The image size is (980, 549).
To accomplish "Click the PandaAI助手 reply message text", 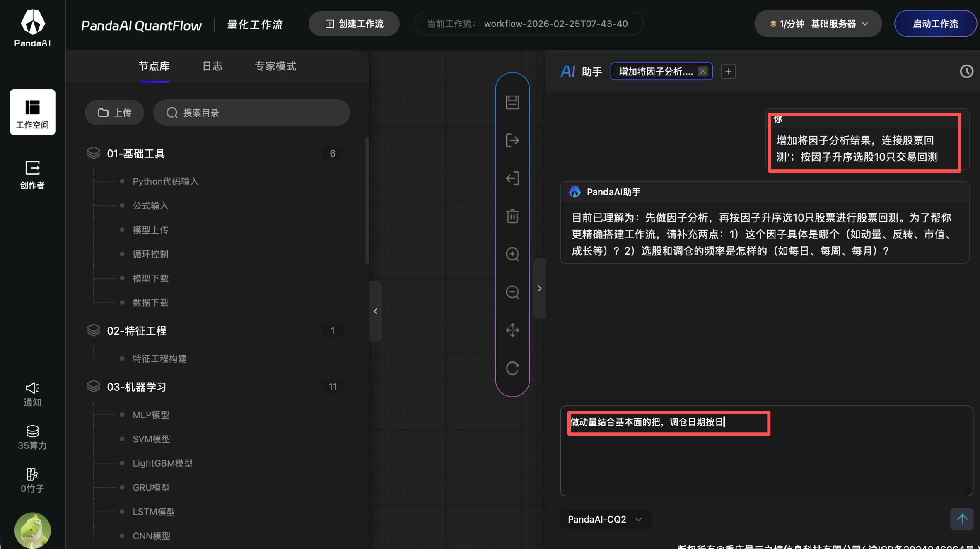I will (761, 234).
